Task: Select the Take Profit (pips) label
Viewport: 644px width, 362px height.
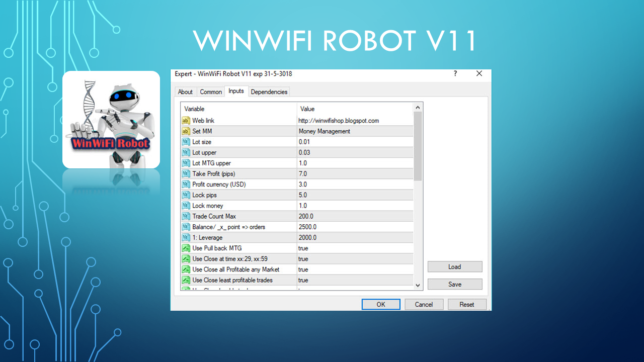Action: (214, 173)
